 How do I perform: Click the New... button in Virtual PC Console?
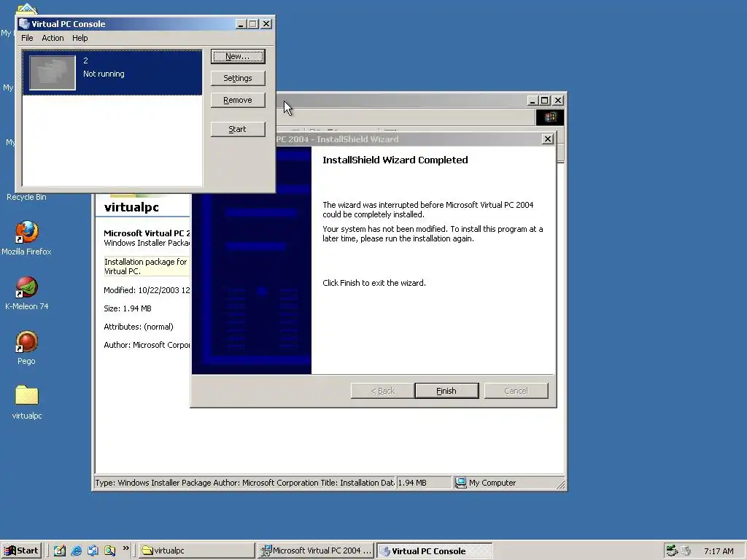238,56
